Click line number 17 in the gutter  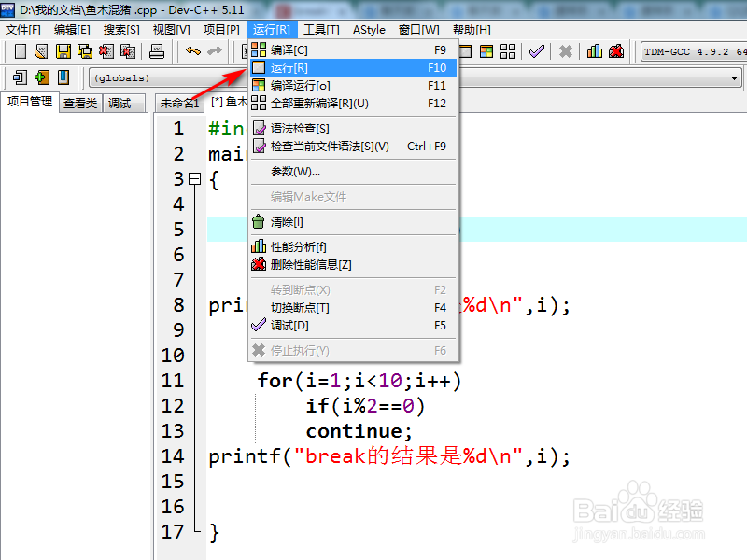pyautogui.click(x=173, y=532)
